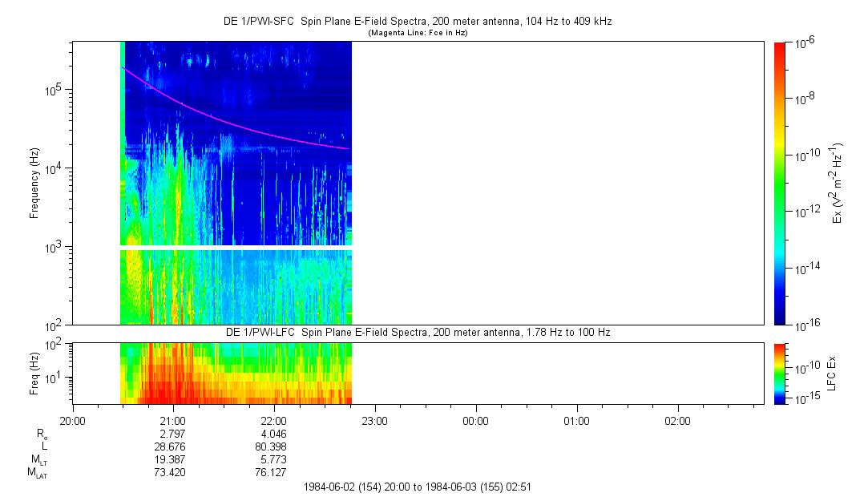Click the DE 1/PWI-SFC plot title
This screenshot has height=497, width=868.
point(418,22)
